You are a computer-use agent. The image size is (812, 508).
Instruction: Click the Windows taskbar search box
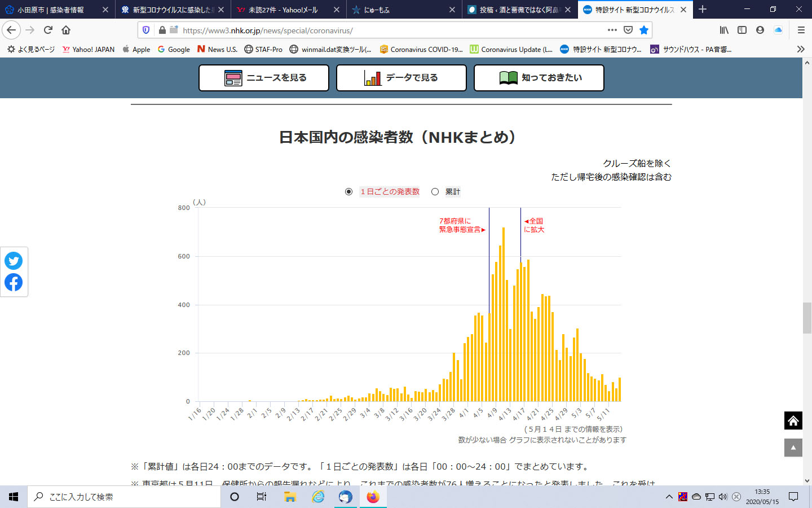[124, 497]
